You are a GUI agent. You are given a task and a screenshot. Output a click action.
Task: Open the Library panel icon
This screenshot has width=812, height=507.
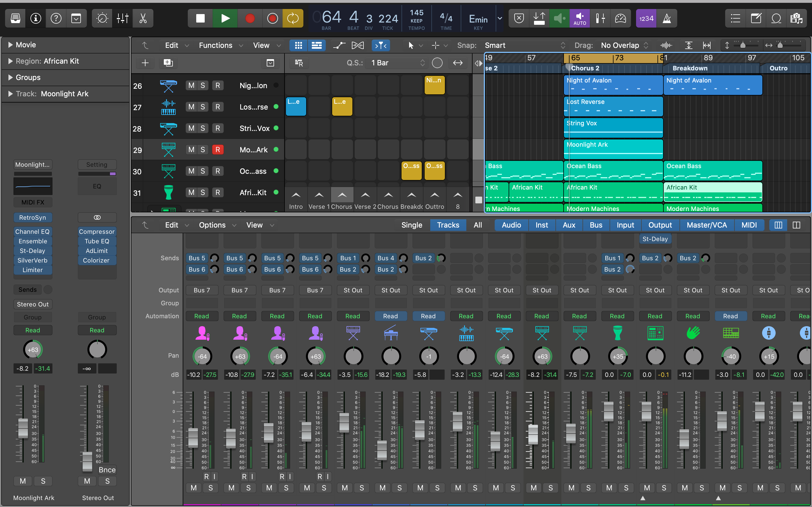point(16,18)
